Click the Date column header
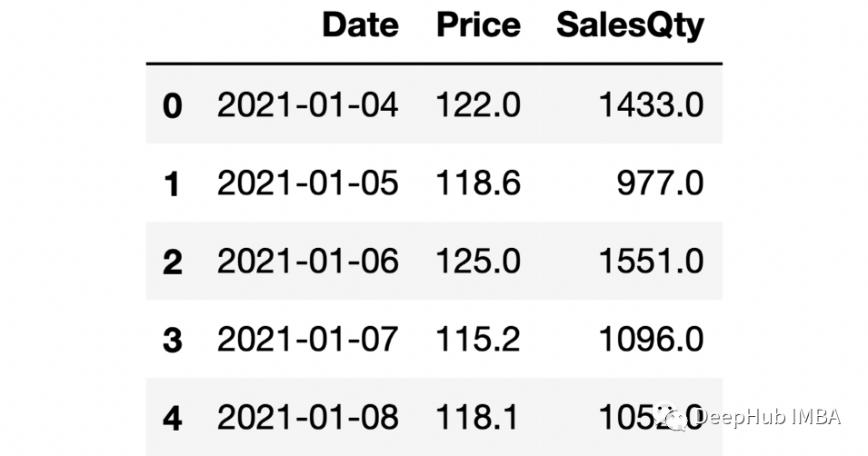 pos(360,25)
